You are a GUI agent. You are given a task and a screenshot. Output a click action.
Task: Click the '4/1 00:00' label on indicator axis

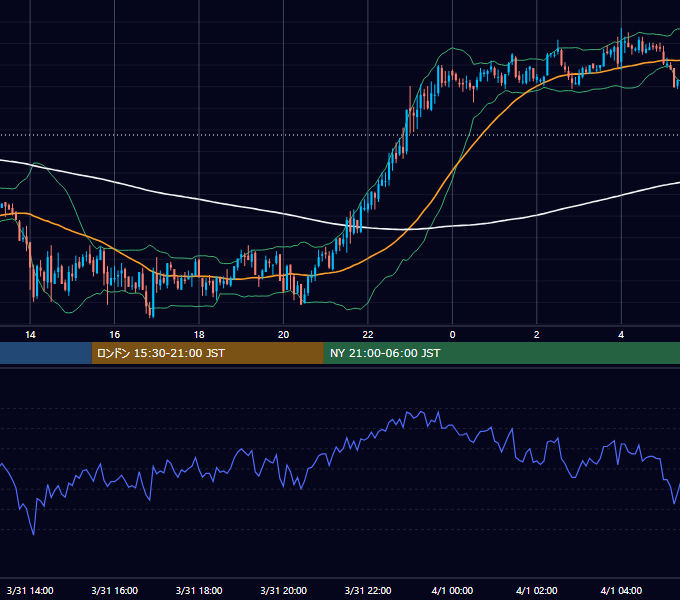[452, 590]
